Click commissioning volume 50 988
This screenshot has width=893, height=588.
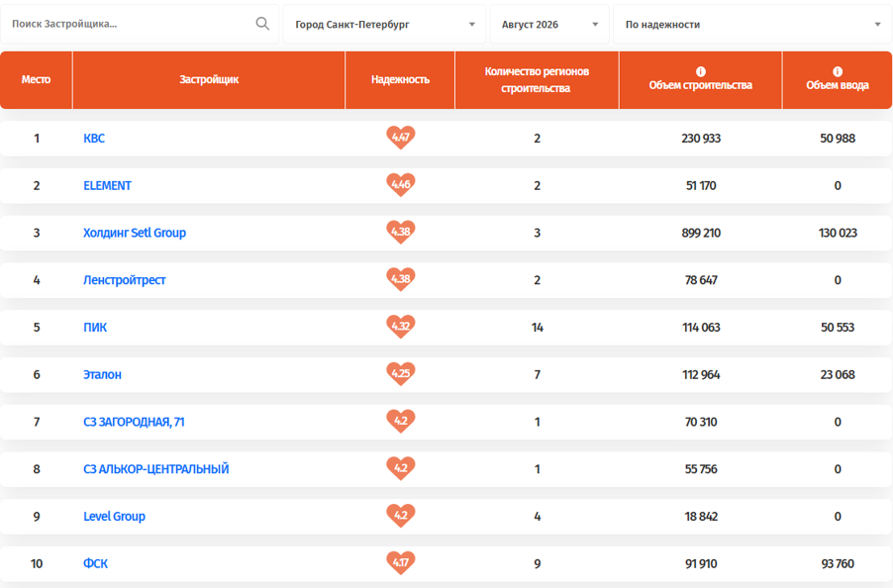point(838,139)
